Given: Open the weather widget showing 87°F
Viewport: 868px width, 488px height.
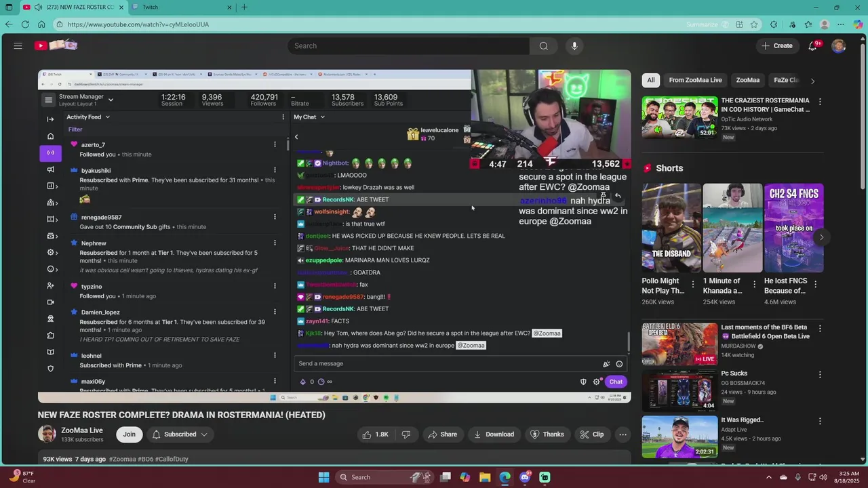Looking at the screenshot, I should pyautogui.click(x=22, y=477).
